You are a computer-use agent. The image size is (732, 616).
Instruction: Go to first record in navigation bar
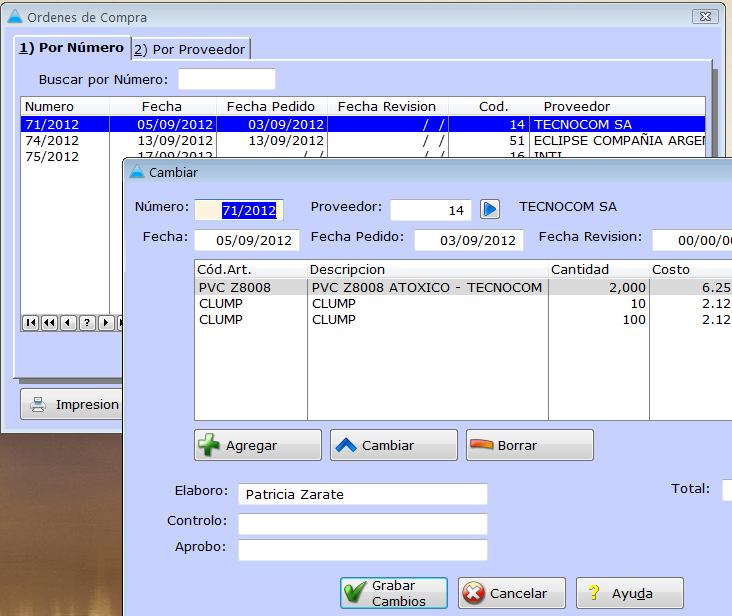point(31,322)
